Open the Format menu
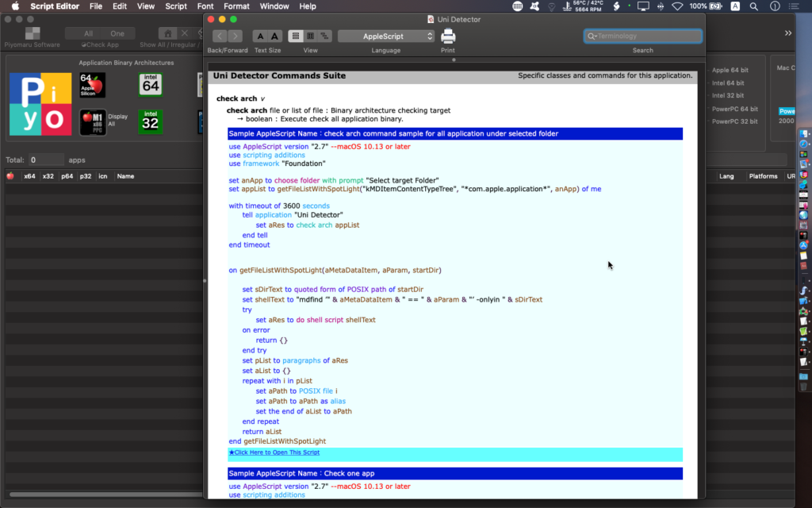Image resolution: width=812 pixels, height=508 pixels. 236,6
